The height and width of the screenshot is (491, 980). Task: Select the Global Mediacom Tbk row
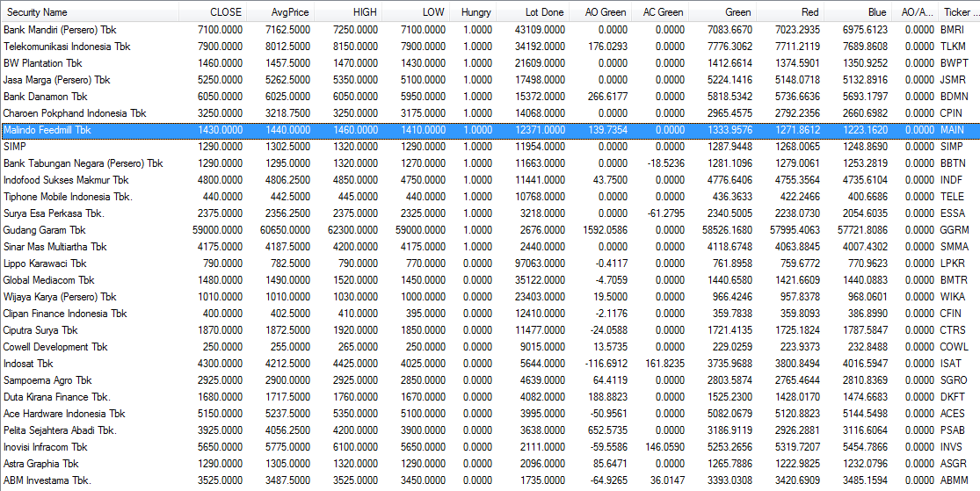[x=490, y=280]
